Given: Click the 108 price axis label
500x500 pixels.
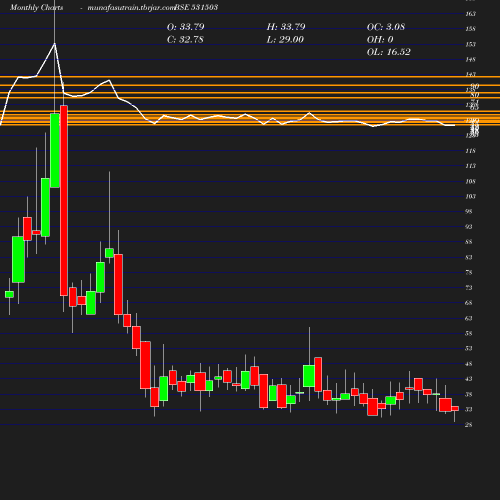Looking at the screenshot, I should (x=470, y=181).
